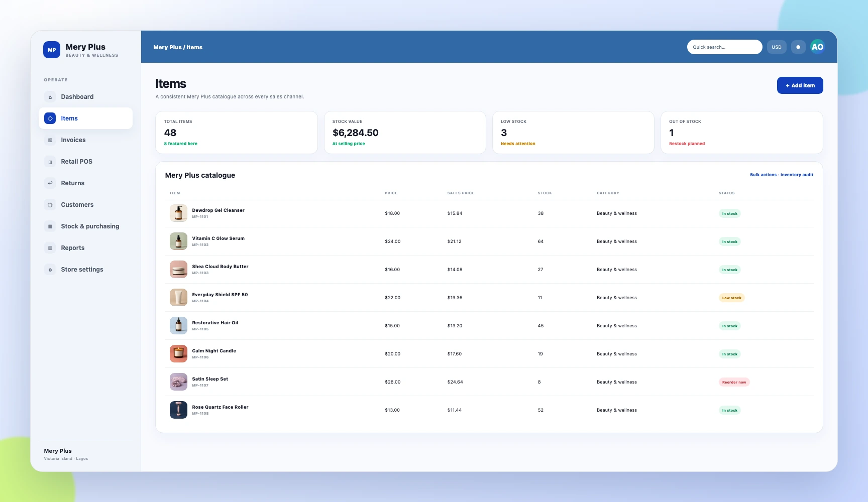This screenshot has width=868, height=502.
Task: Click the Sales Price column header
Action: 461,193
